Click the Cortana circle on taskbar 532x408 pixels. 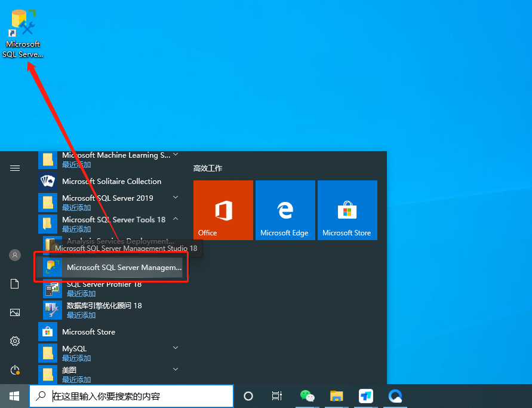[x=248, y=396]
